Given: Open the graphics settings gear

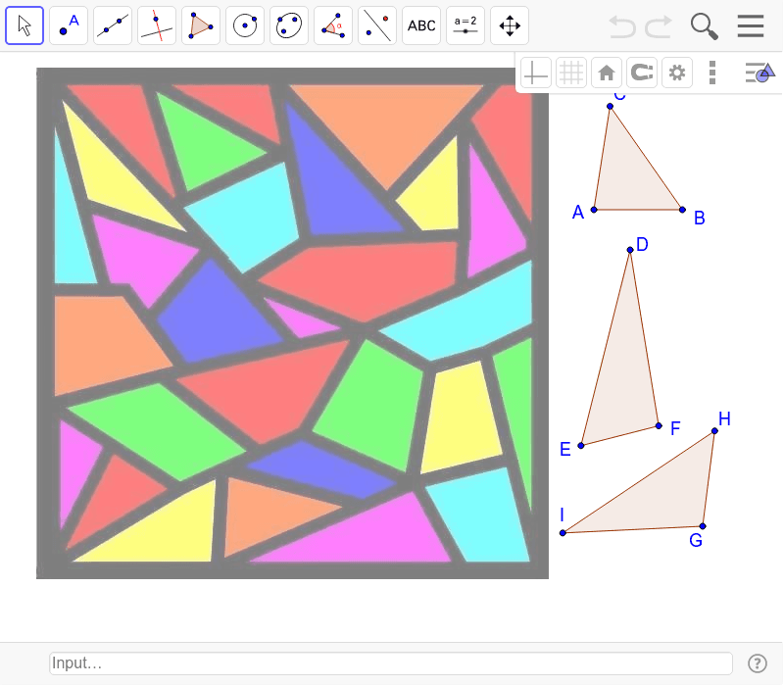Looking at the screenshot, I should pos(677,72).
